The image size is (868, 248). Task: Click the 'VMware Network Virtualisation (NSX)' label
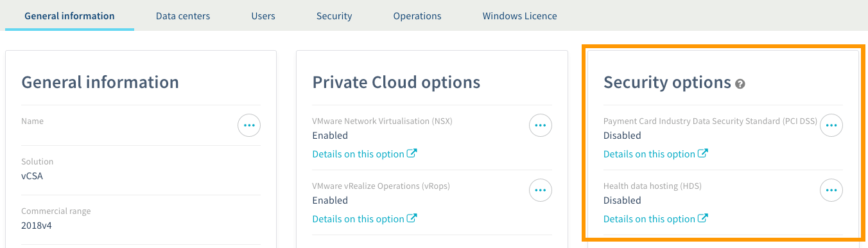pos(382,121)
